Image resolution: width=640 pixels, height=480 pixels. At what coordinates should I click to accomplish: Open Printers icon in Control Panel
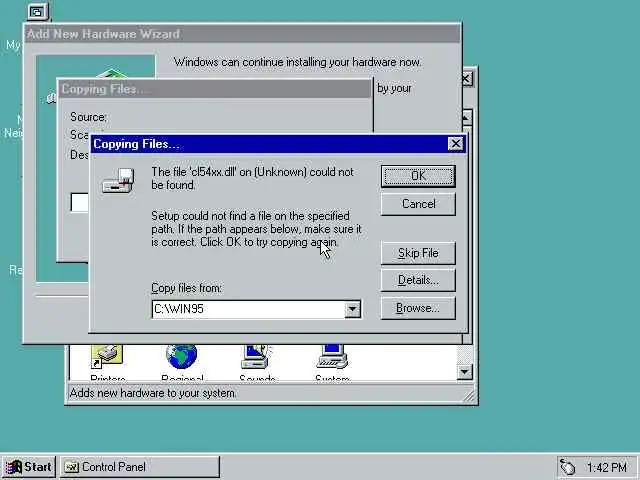107,356
